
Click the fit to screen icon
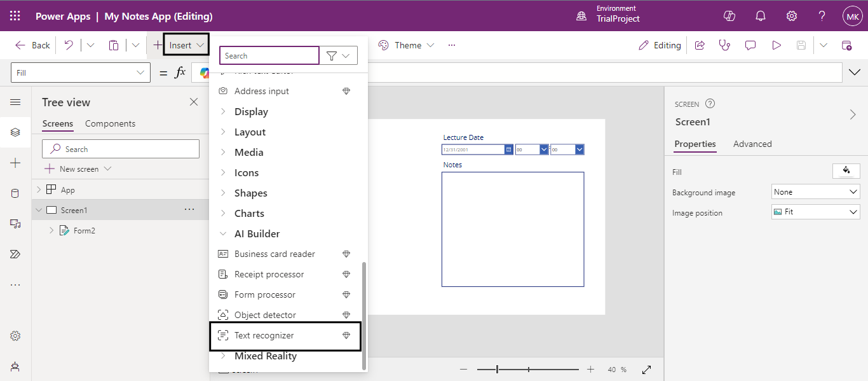tap(646, 370)
